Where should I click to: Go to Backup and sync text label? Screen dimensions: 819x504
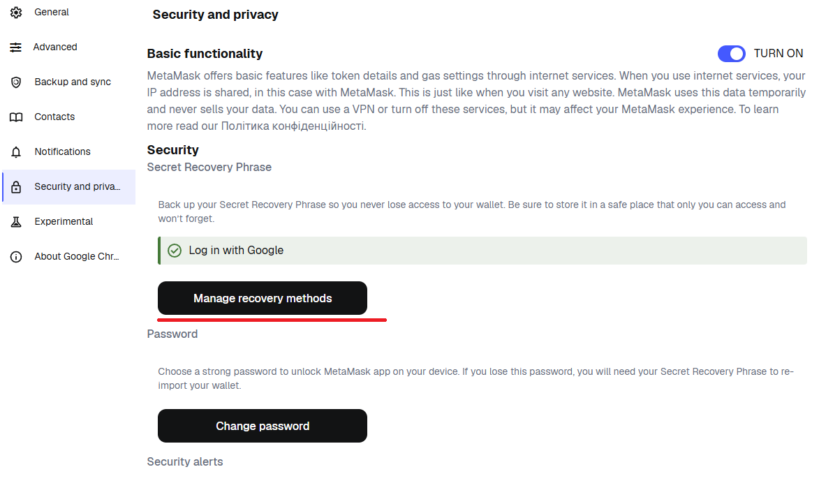(73, 82)
